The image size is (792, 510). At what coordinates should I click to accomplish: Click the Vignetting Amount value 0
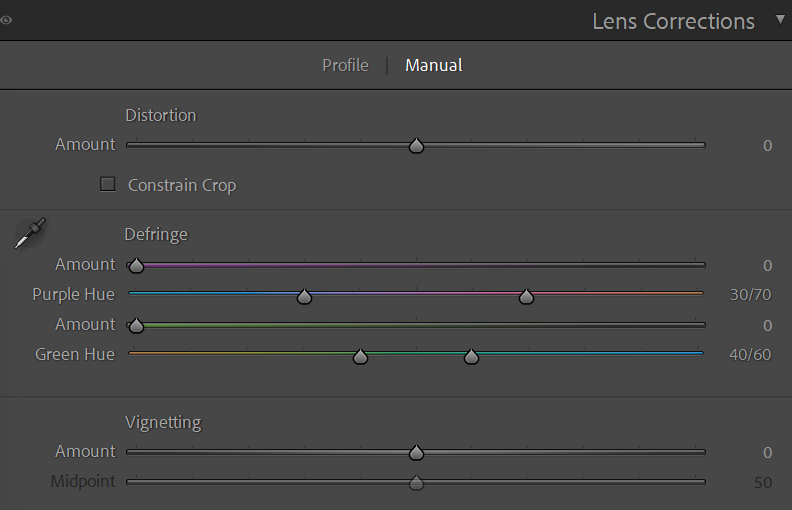(767, 452)
